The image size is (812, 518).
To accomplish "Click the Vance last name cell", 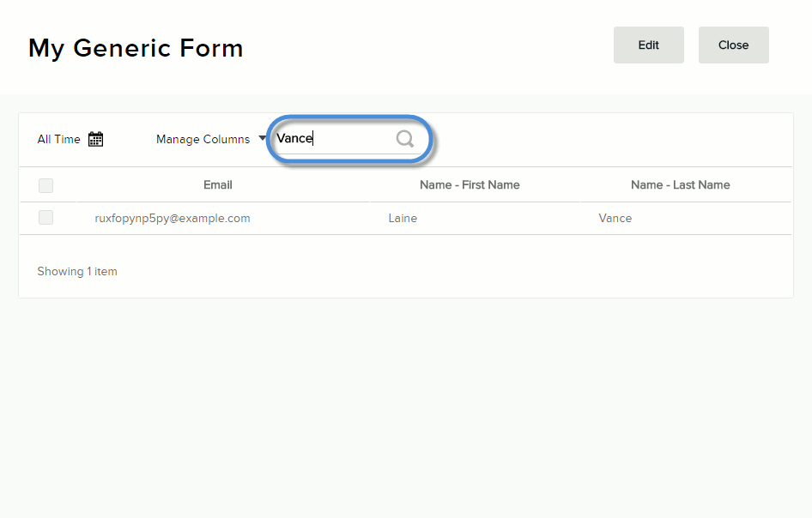I will click(615, 219).
